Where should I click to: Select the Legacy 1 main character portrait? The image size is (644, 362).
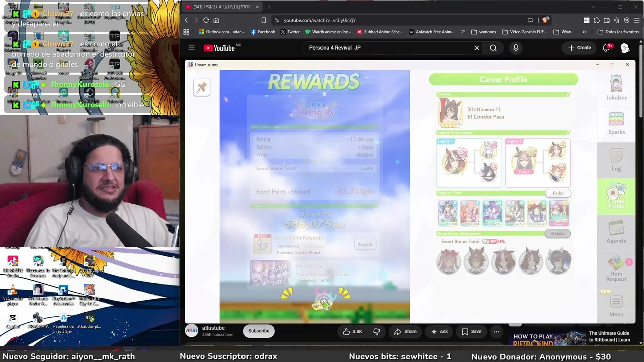coord(454,161)
